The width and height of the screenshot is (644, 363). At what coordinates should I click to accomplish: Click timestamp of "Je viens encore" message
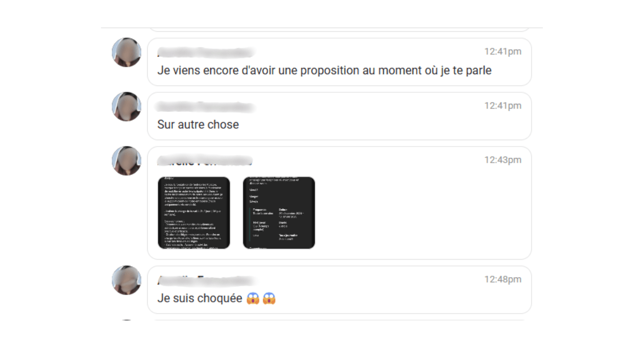tap(503, 51)
